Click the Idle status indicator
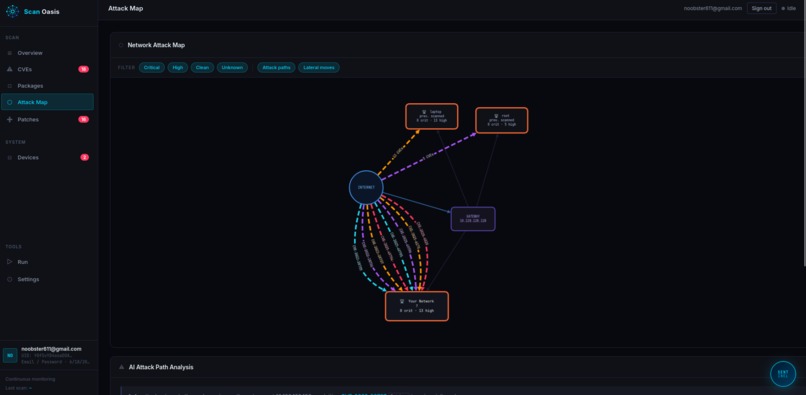806x395 pixels. pos(789,8)
